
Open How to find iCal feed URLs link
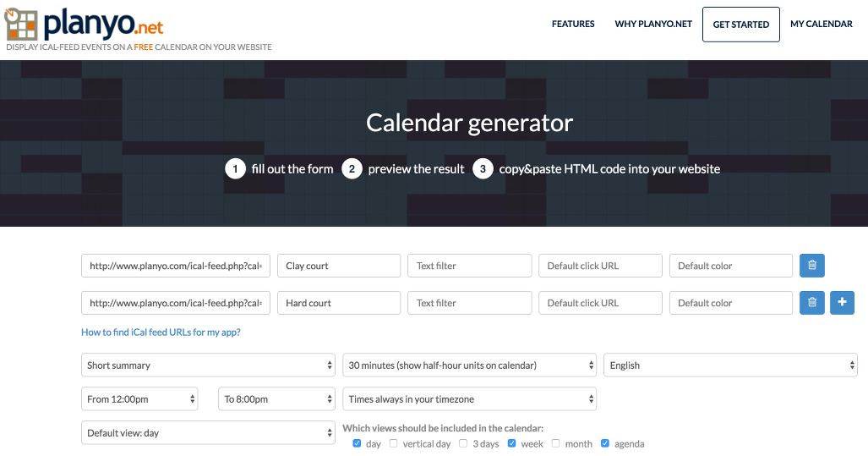click(x=161, y=332)
